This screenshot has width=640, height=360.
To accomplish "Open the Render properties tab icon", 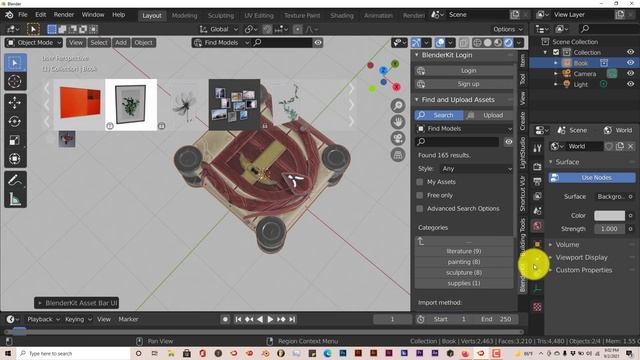I will [x=537, y=166].
